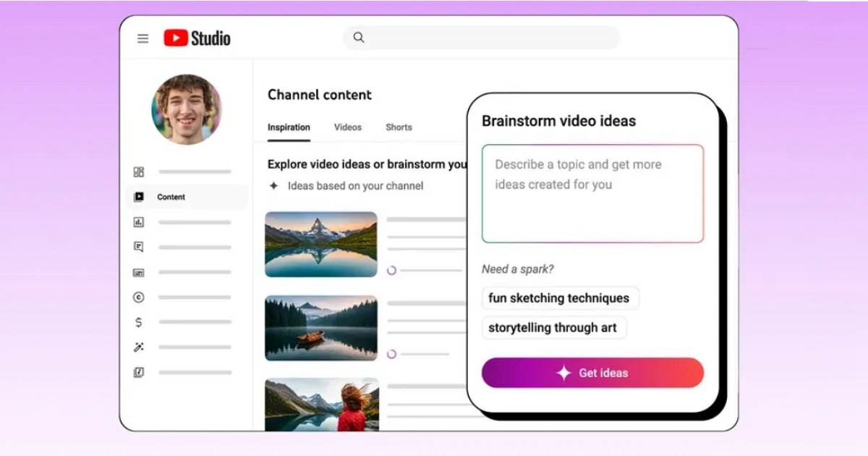Click the 'Describe a topic' text box
The width and height of the screenshot is (868, 456).
(x=592, y=194)
